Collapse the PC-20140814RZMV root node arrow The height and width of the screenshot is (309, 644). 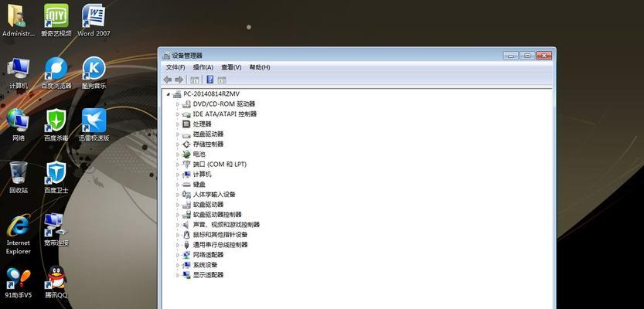[168, 94]
